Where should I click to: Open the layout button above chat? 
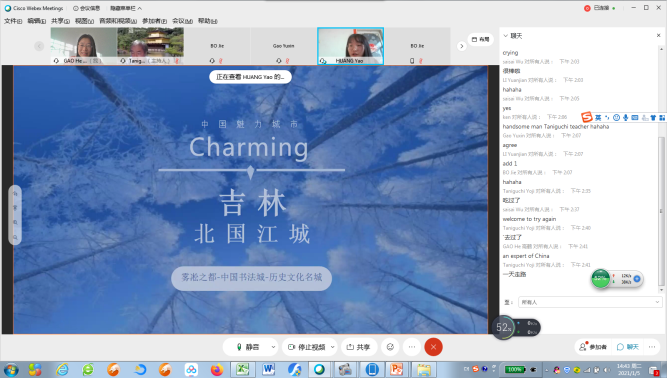(481, 39)
